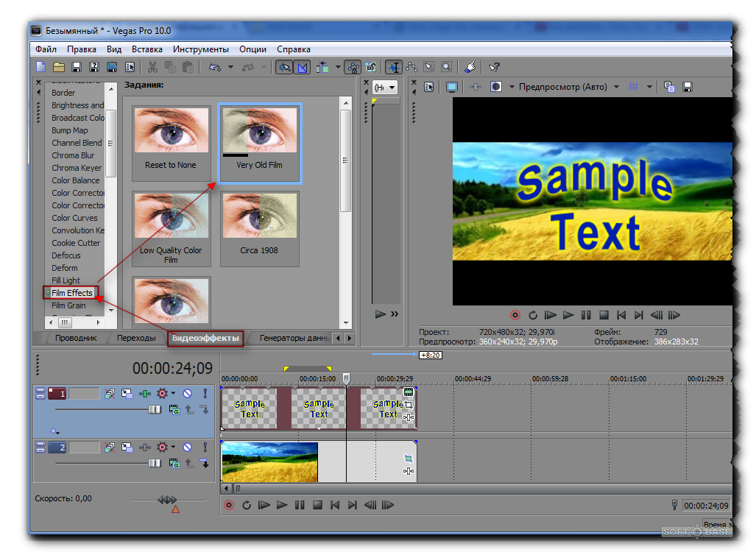Viewport: 756px width, 555px height.
Task: Toggle Enable Snapping in the main toolbar
Action: [x=284, y=67]
